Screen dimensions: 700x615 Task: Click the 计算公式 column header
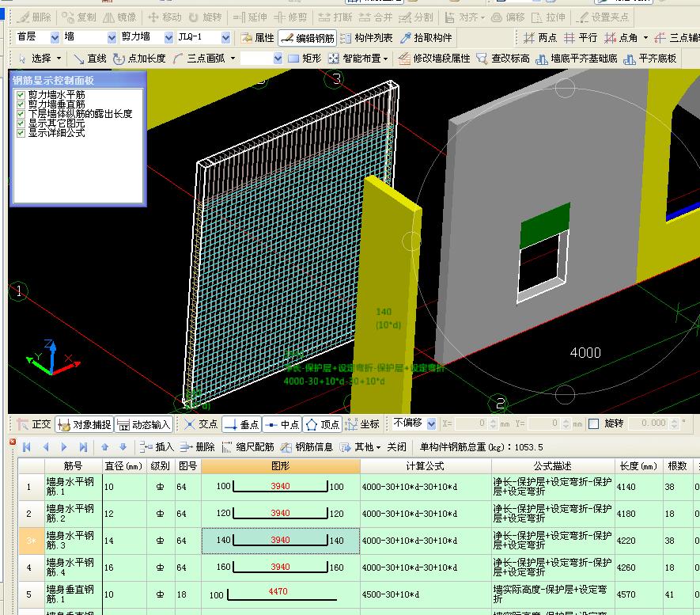426,466
